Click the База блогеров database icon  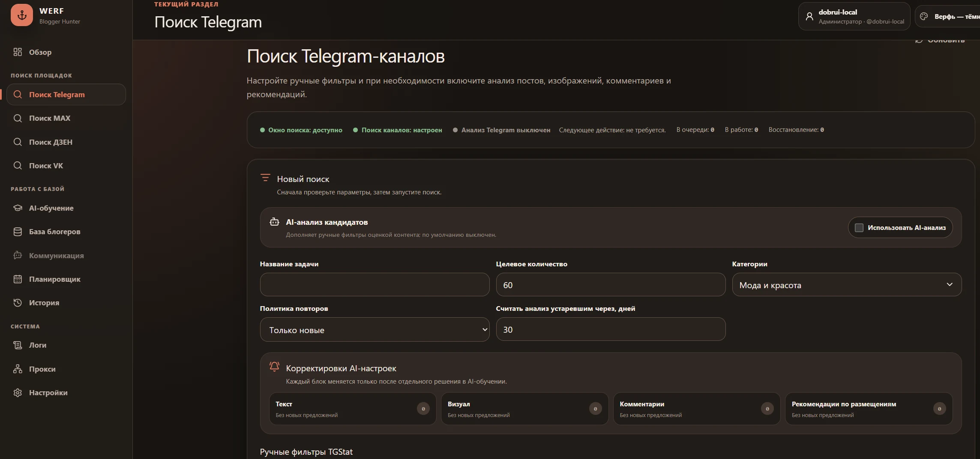pyautogui.click(x=18, y=232)
